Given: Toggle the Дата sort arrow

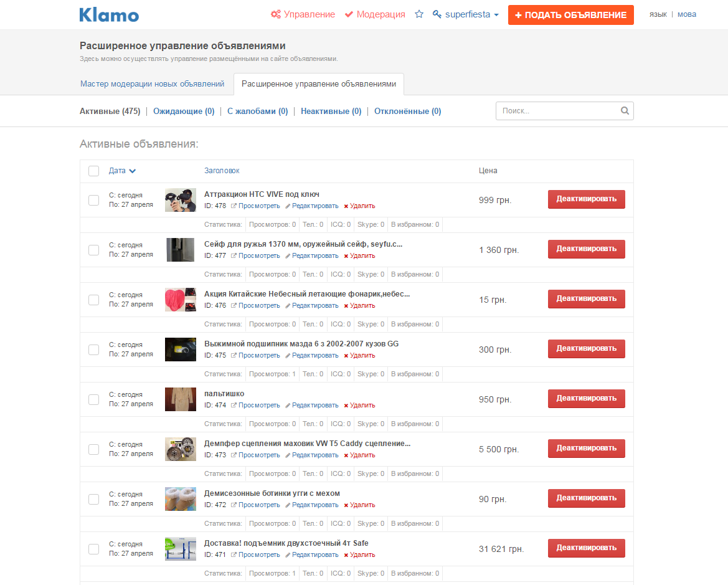Looking at the screenshot, I should [x=132, y=171].
